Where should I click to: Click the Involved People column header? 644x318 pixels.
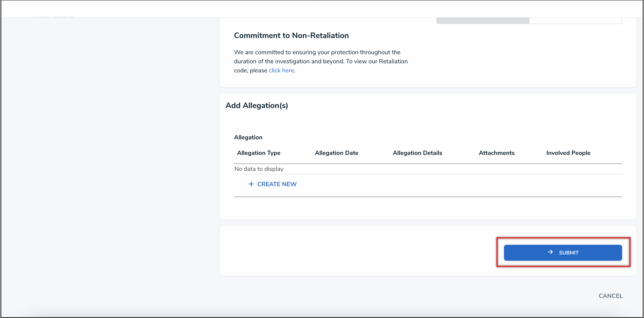pyautogui.click(x=568, y=153)
